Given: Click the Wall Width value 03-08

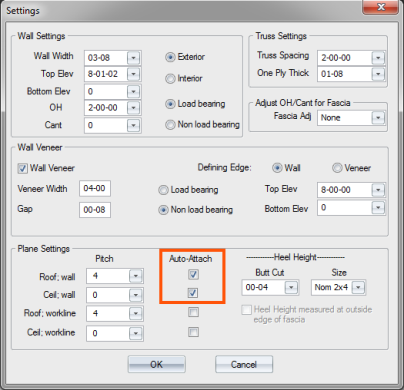Looking at the screenshot, I should click(99, 58).
